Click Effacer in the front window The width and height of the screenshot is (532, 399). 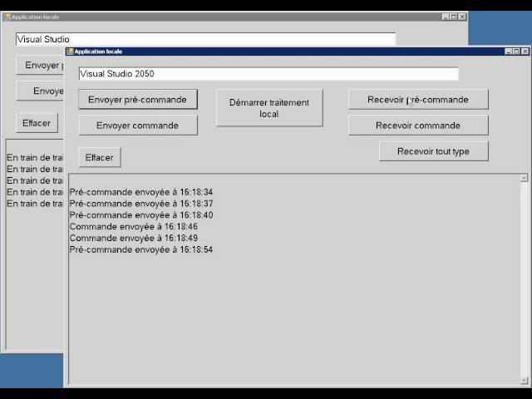100,157
